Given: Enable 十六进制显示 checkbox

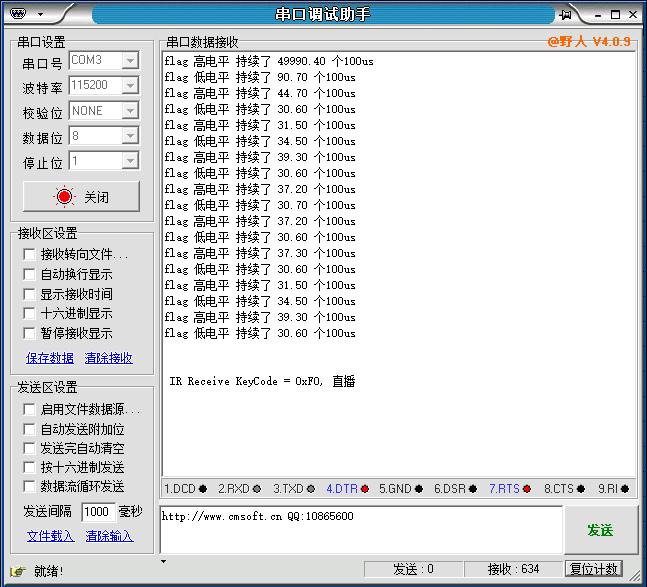Looking at the screenshot, I should (x=29, y=314).
